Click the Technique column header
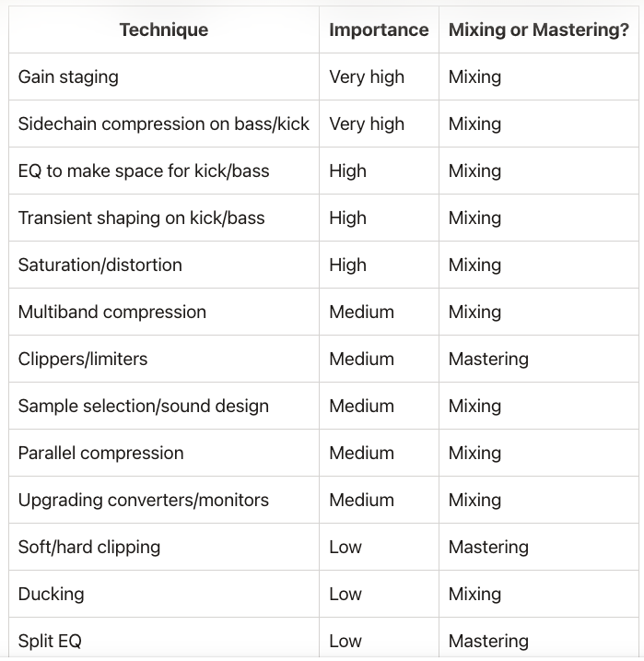 (164, 30)
